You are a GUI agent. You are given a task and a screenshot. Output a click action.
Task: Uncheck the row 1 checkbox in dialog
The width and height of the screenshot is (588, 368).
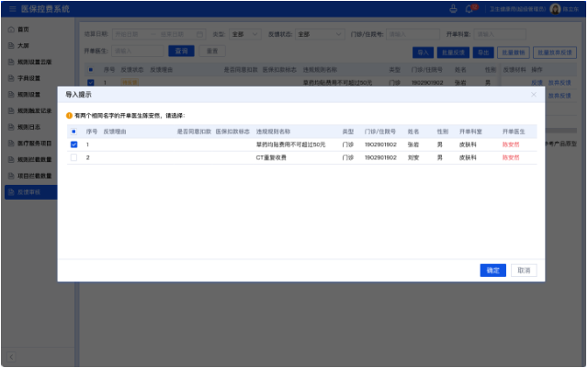73,144
